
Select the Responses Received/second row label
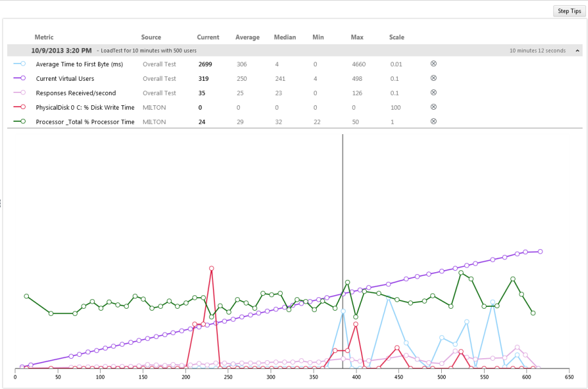(x=76, y=93)
